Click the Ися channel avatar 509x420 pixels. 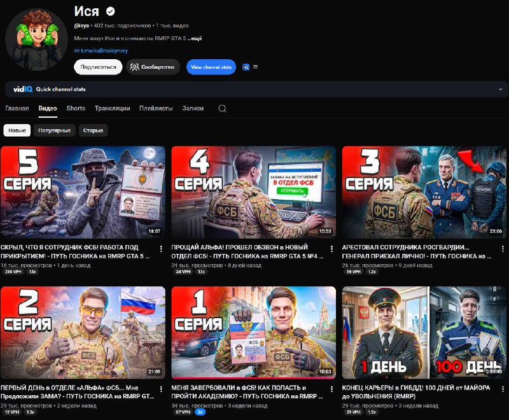37,39
